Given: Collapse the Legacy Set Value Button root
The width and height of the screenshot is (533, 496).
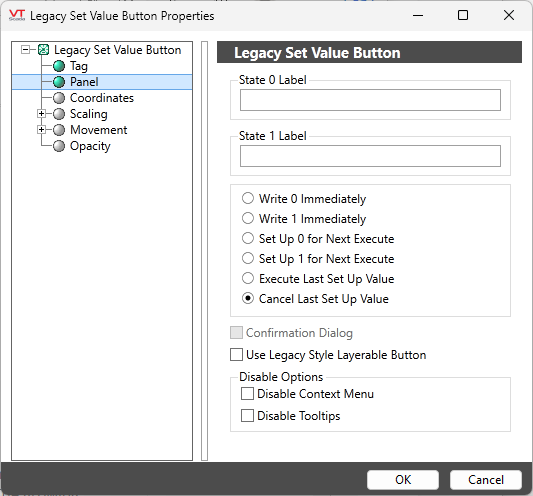Looking at the screenshot, I should pyautogui.click(x=25, y=50).
